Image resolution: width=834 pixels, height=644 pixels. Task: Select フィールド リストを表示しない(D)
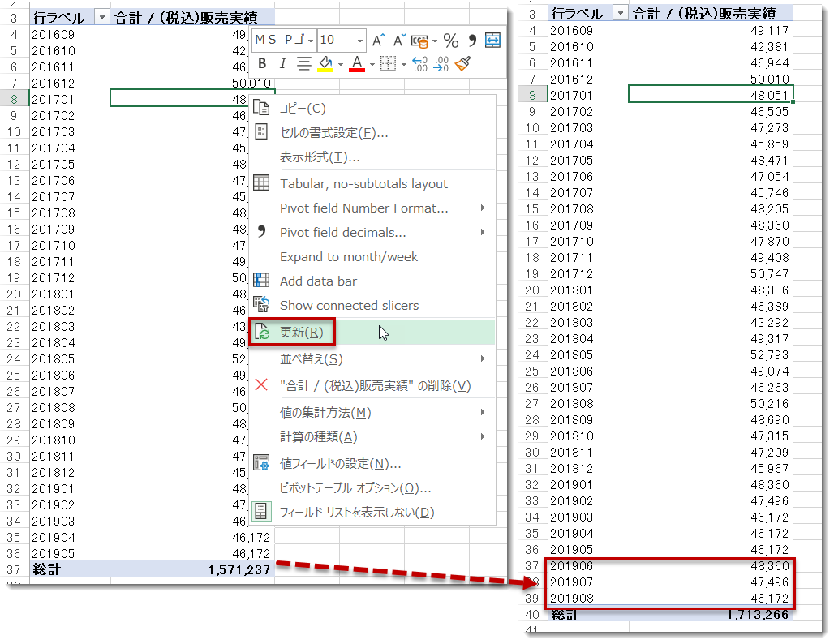click(x=372, y=512)
